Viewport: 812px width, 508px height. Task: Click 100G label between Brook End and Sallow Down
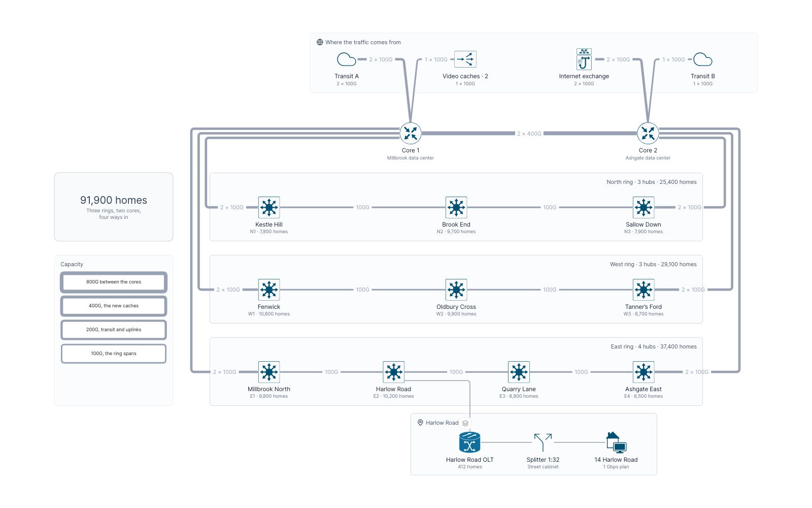[x=550, y=207]
